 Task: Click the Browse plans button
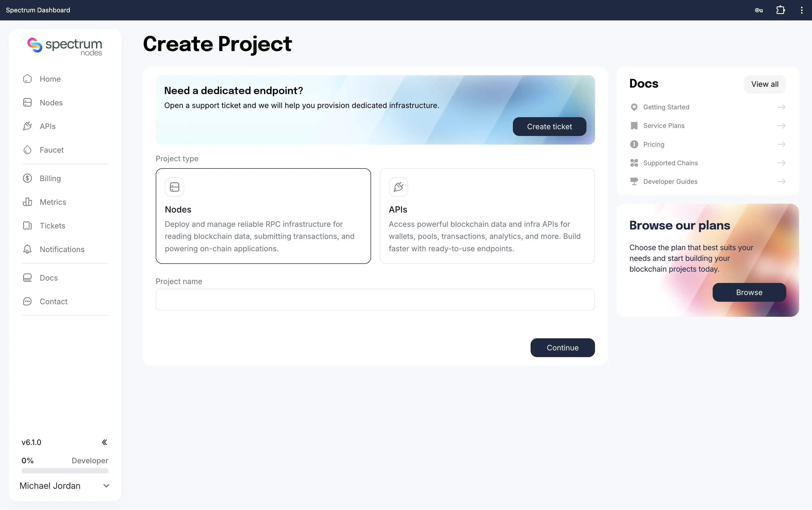(x=749, y=292)
